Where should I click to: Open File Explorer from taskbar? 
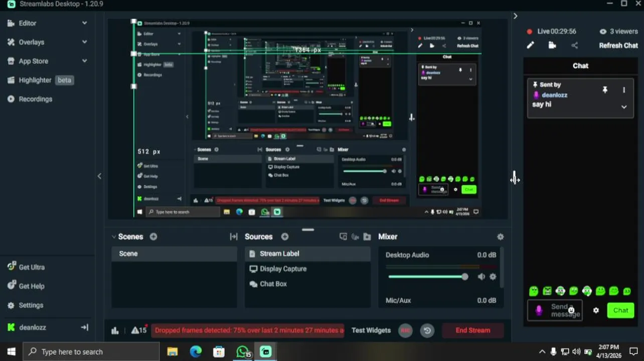click(172, 351)
